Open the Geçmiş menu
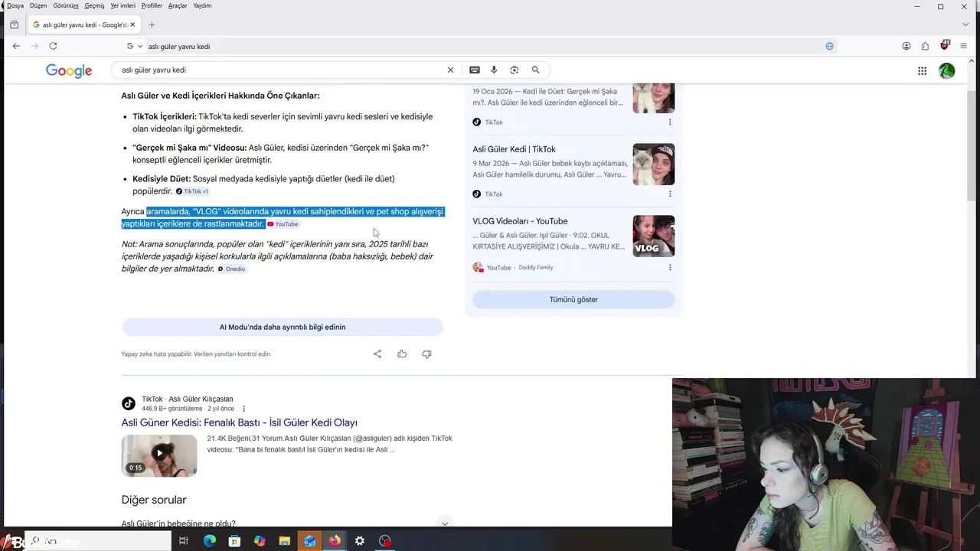 coord(94,5)
